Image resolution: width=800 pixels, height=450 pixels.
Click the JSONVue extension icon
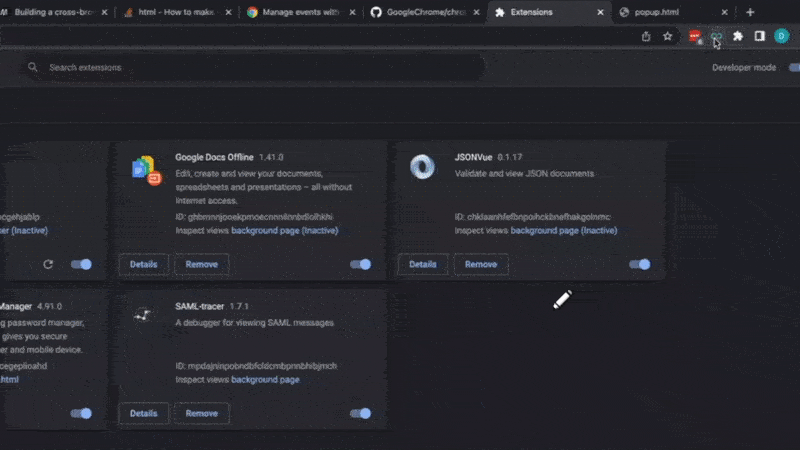point(423,167)
